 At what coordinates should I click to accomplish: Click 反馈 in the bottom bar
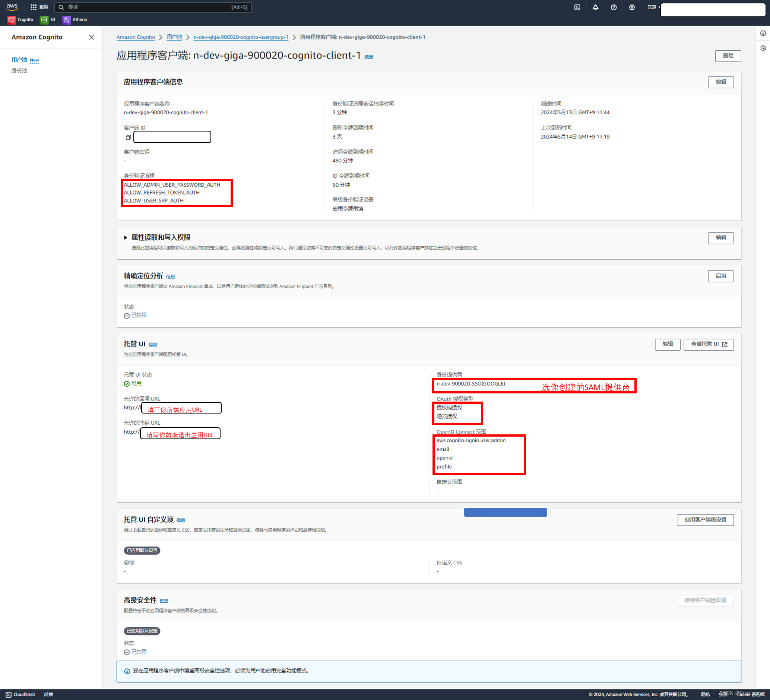pyautogui.click(x=48, y=694)
